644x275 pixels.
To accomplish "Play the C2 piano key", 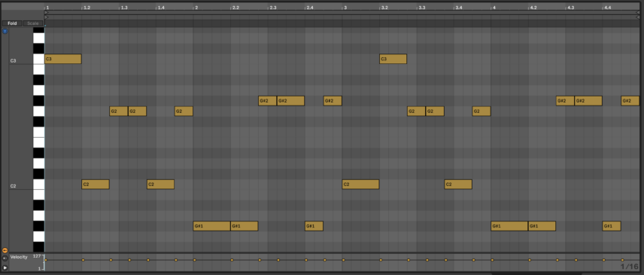I will pyautogui.click(x=38, y=185).
